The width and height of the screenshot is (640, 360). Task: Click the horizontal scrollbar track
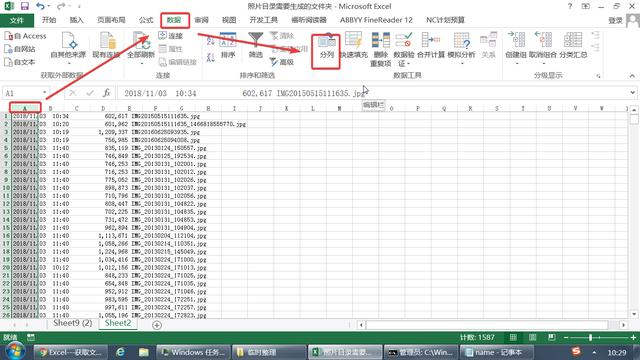tap(492, 325)
